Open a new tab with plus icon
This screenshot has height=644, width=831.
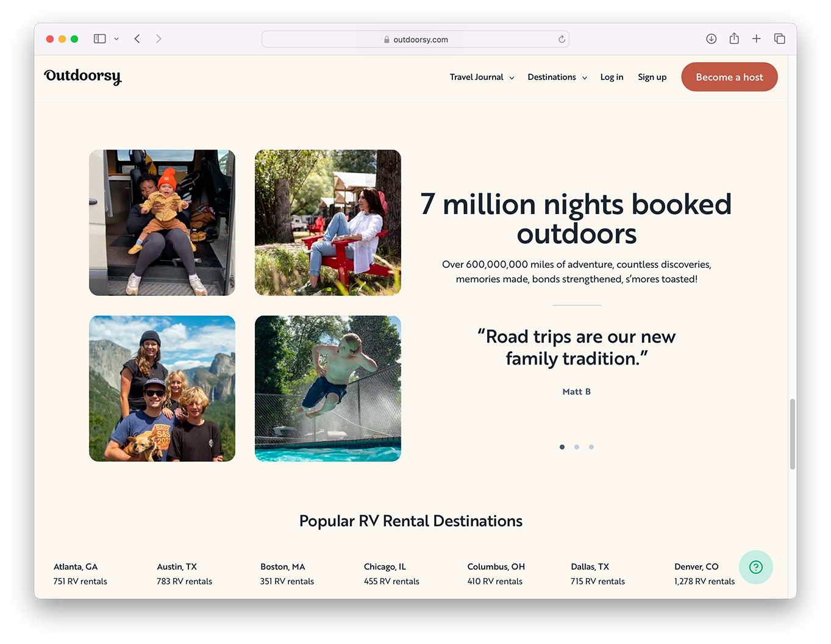[x=756, y=39]
